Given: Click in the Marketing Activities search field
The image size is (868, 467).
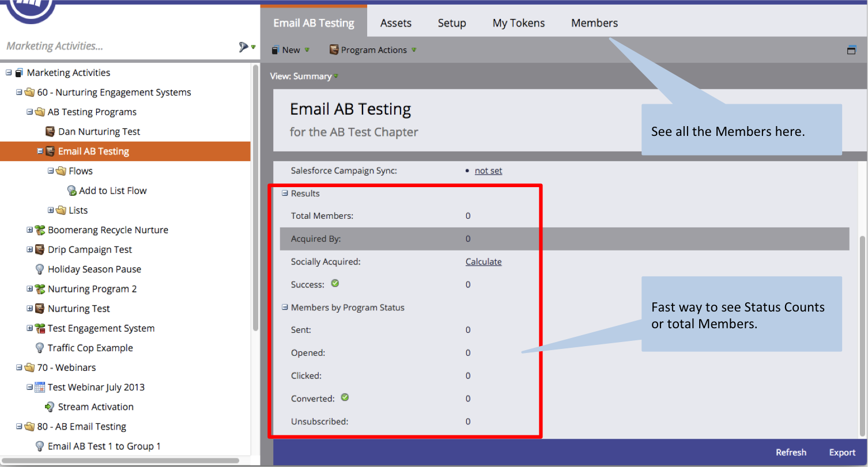Looking at the screenshot, I should tap(115, 46).
